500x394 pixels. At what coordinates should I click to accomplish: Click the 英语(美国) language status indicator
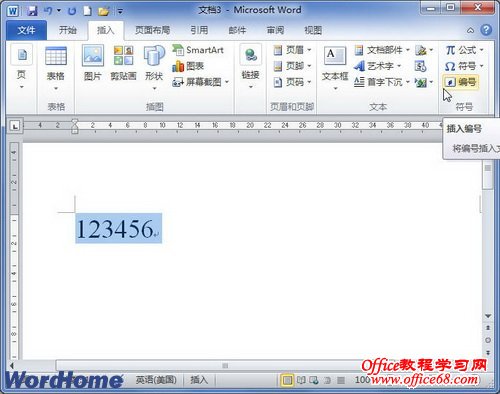[156, 379]
